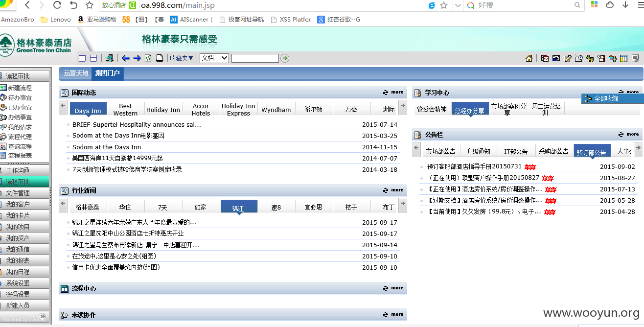
Task: Select the 如家 tab in 行业新闻
Action: click(x=201, y=207)
